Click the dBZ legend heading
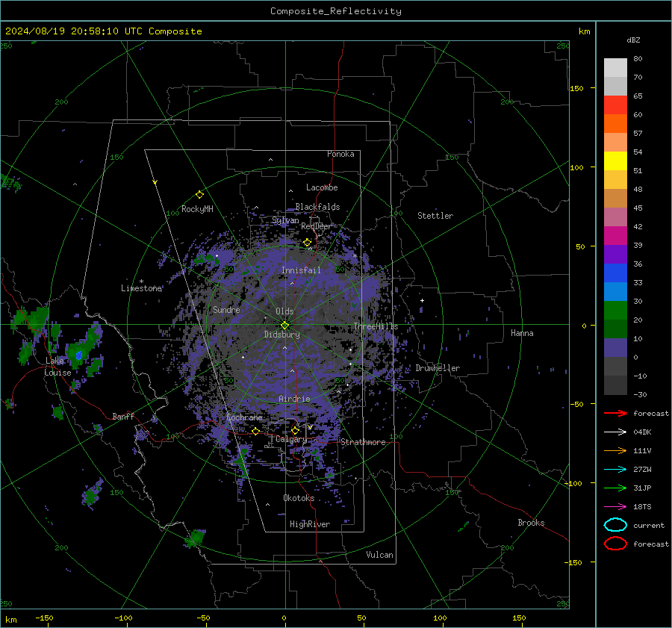The width and height of the screenshot is (672, 628). (633, 40)
